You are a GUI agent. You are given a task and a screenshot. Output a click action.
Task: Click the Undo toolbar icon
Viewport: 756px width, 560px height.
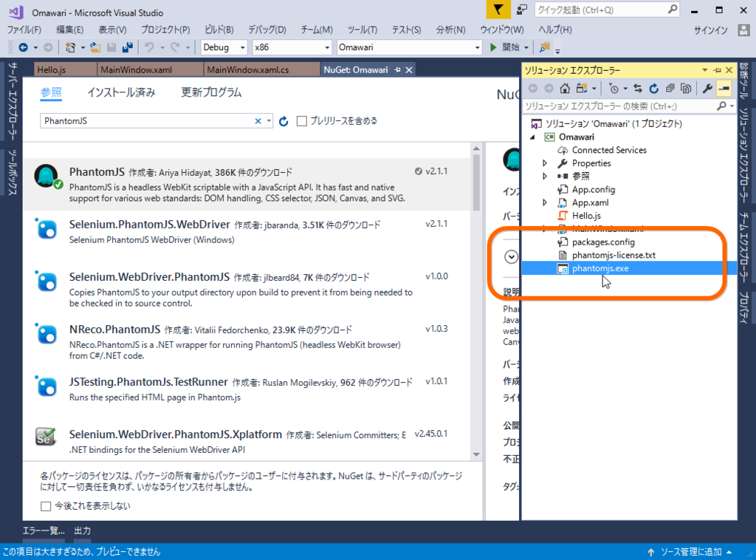pyautogui.click(x=149, y=47)
